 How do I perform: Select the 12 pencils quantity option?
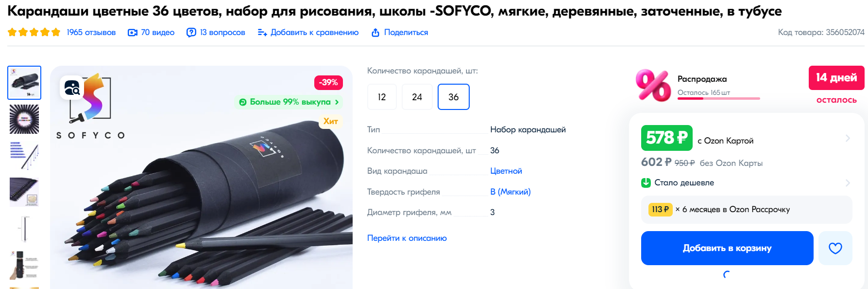(382, 97)
